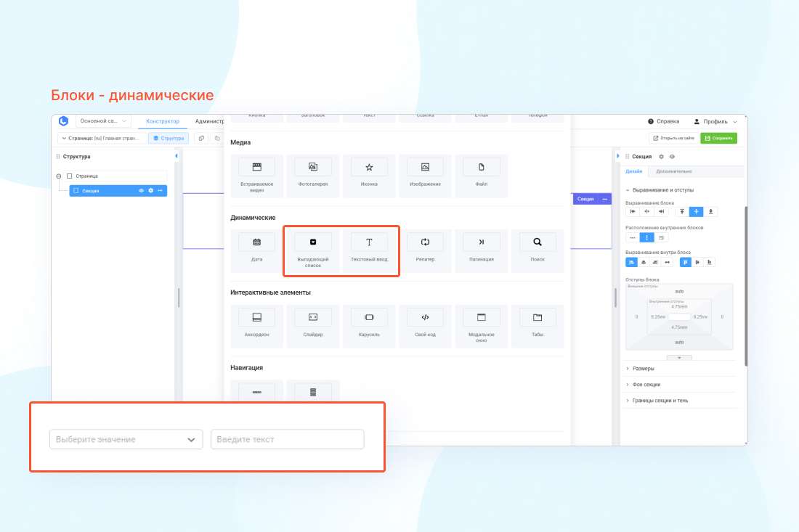The height and width of the screenshot is (532, 799).
Task: Insert the Аккордеон element
Action: [x=256, y=325]
